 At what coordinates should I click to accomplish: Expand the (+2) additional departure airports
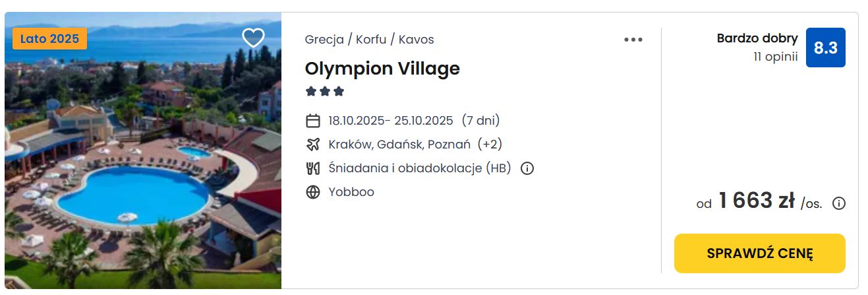tap(490, 145)
